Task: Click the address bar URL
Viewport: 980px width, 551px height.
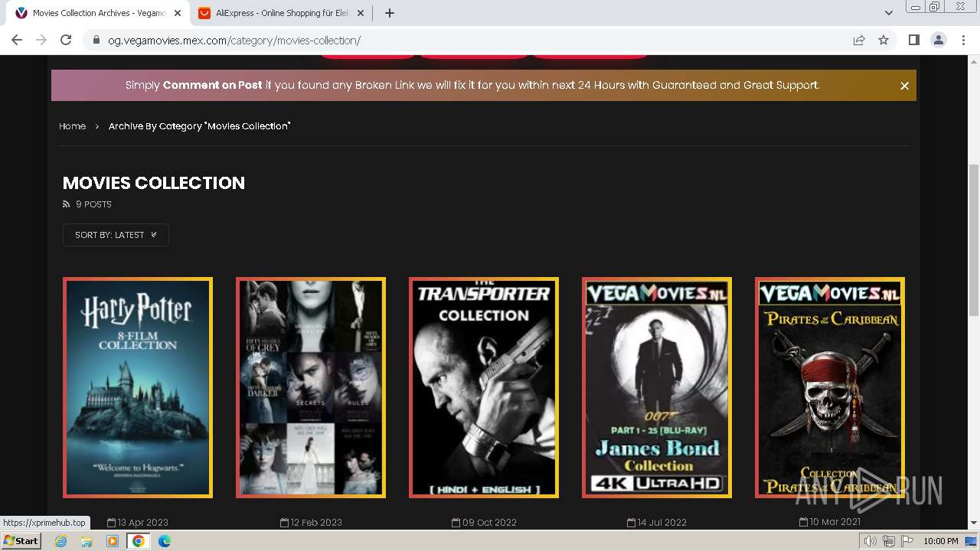Action: pyautogui.click(x=234, y=40)
